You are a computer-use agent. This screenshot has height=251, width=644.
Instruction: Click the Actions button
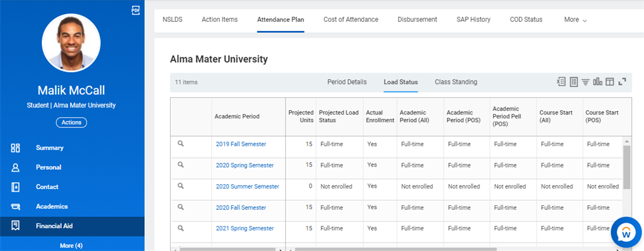pyautogui.click(x=71, y=122)
